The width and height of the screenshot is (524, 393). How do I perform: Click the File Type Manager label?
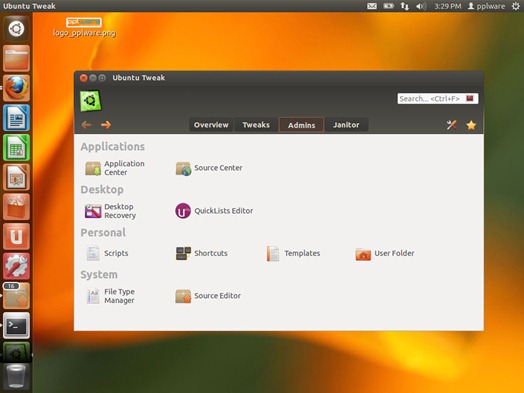119,296
